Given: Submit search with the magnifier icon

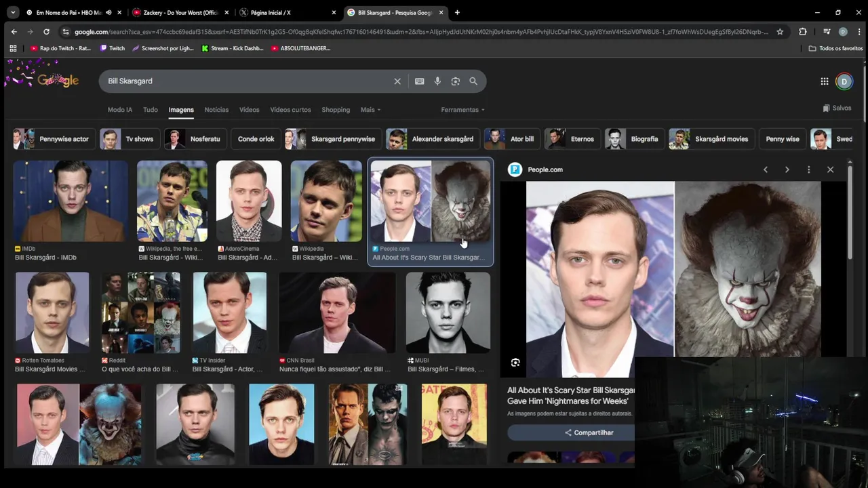Looking at the screenshot, I should (473, 81).
